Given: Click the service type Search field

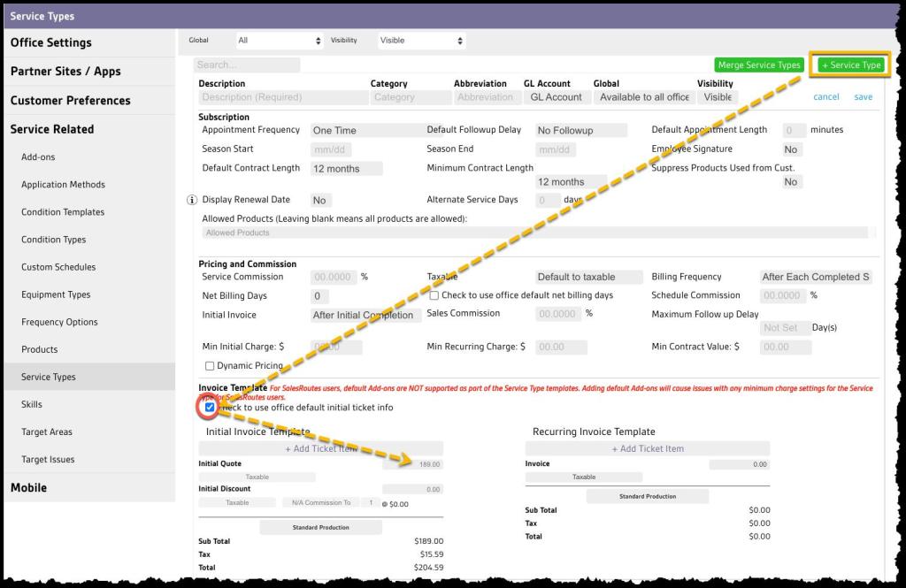Looking at the screenshot, I should (247, 65).
